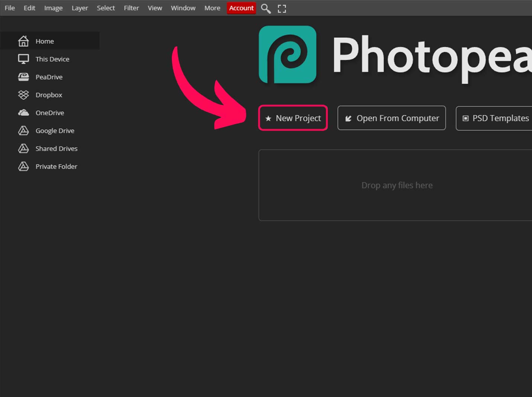
Task: Open the Window menu
Action: pos(183,8)
